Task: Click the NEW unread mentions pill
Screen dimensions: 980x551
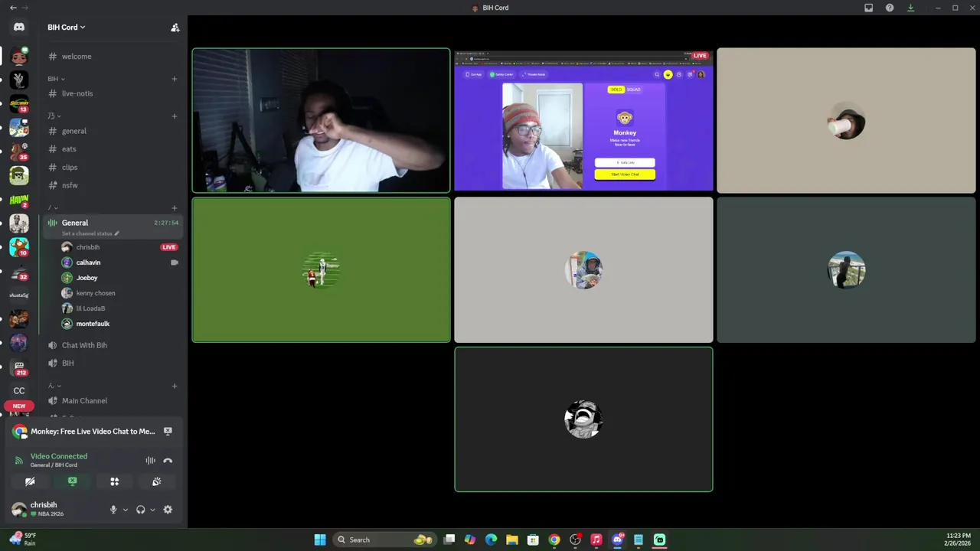Action: (x=19, y=406)
